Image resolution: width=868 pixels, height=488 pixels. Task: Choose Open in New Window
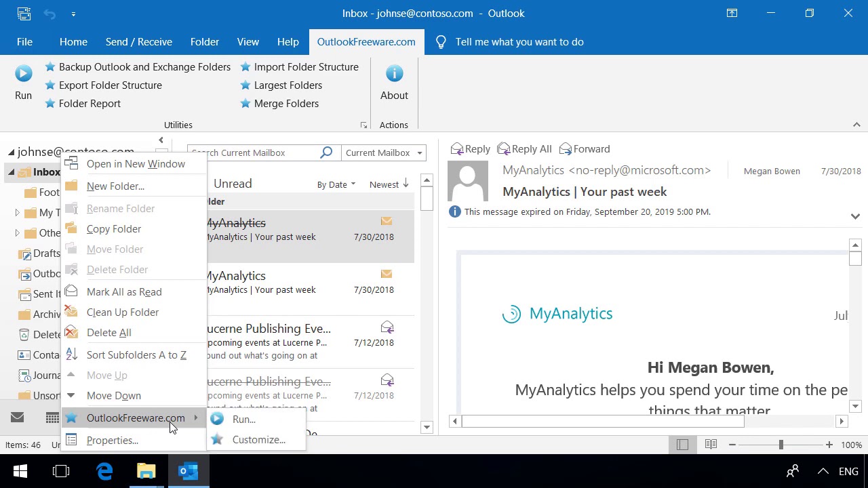click(136, 164)
